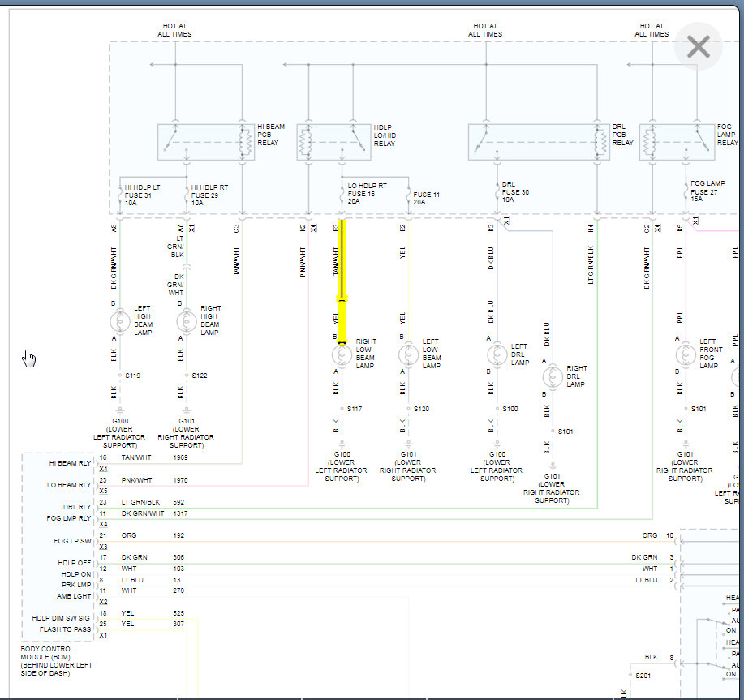Click the LEFT FRONT FOG LAMP text
Viewport: 744px width, 700px height.
(x=711, y=354)
